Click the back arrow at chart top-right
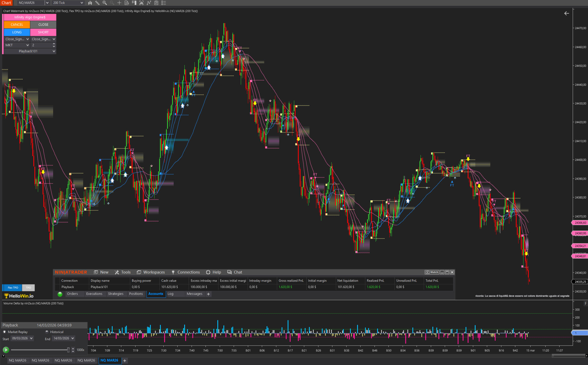588x365 pixels. point(566,13)
